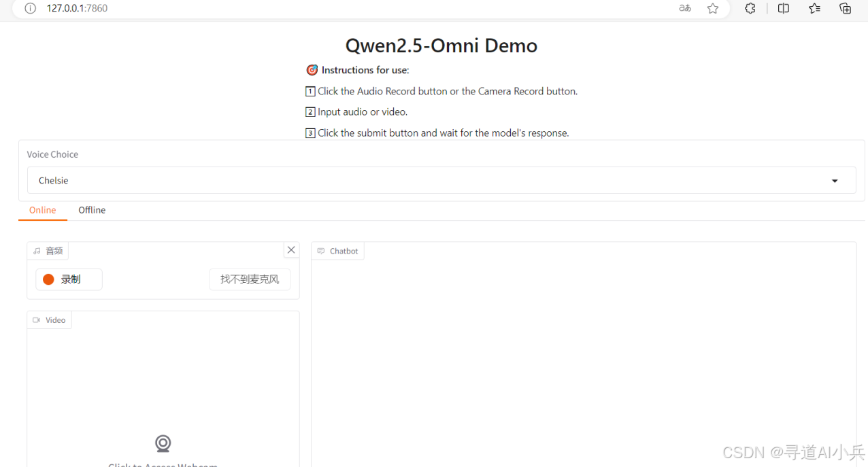The image size is (868, 467).
Task: Open the browser collections icon
Action: (x=846, y=8)
